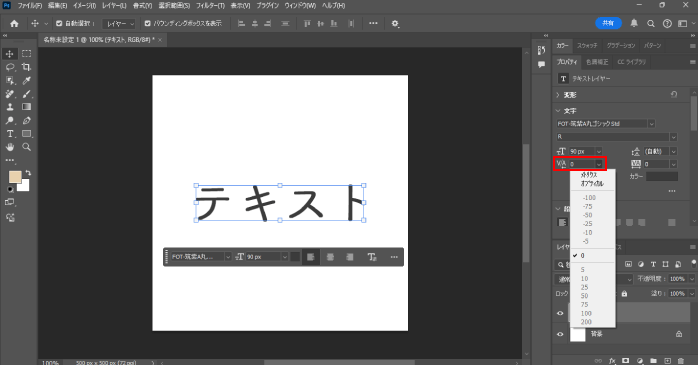Choose 200 from the kerning list

586,322
